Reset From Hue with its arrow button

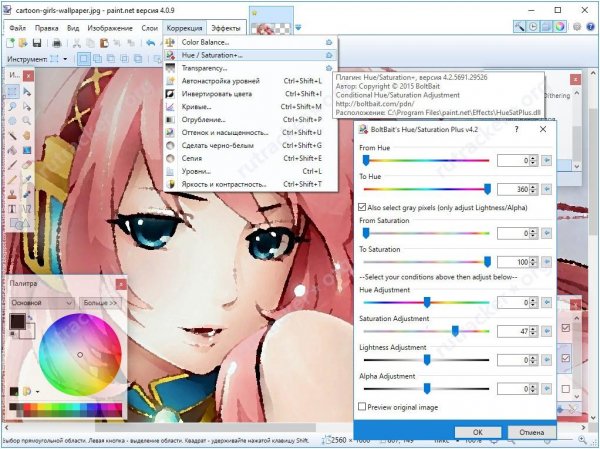pyautogui.click(x=546, y=160)
